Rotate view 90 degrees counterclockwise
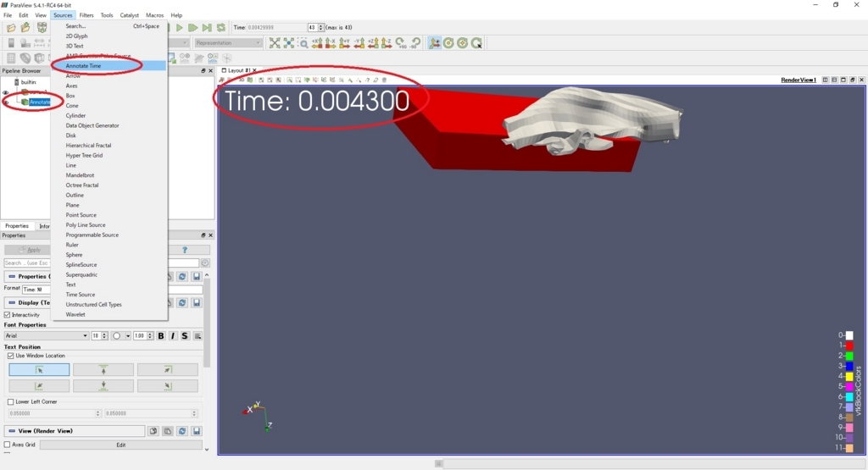868x470 pixels. click(415, 42)
